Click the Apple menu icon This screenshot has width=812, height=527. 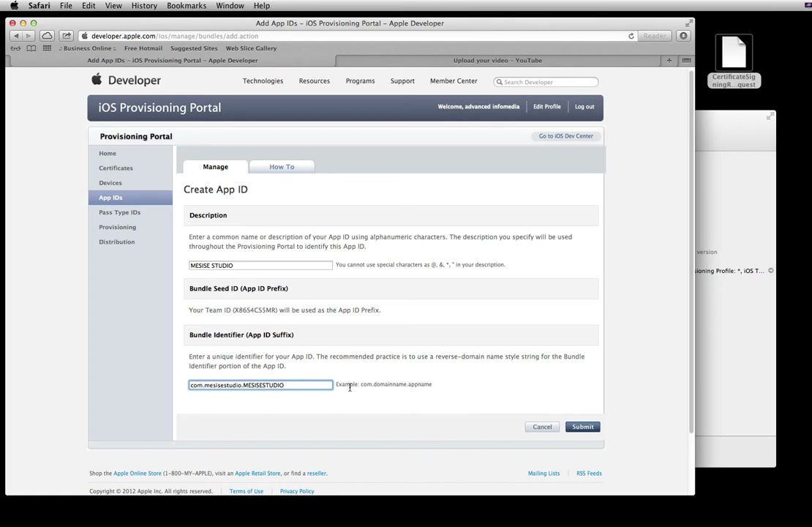[x=14, y=6]
